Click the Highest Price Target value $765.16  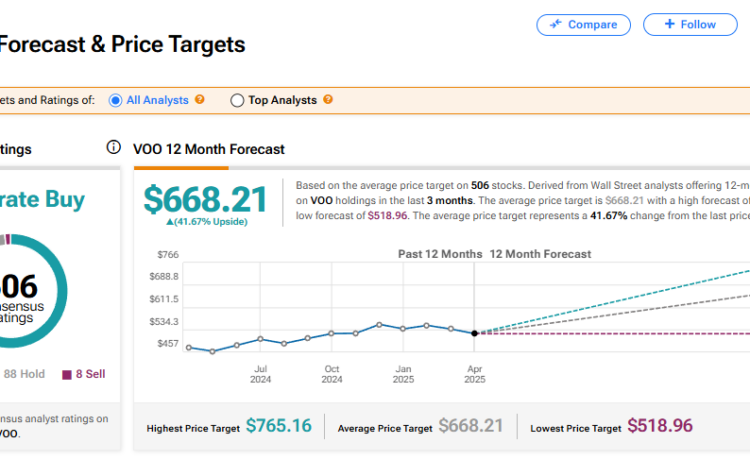click(278, 427)
